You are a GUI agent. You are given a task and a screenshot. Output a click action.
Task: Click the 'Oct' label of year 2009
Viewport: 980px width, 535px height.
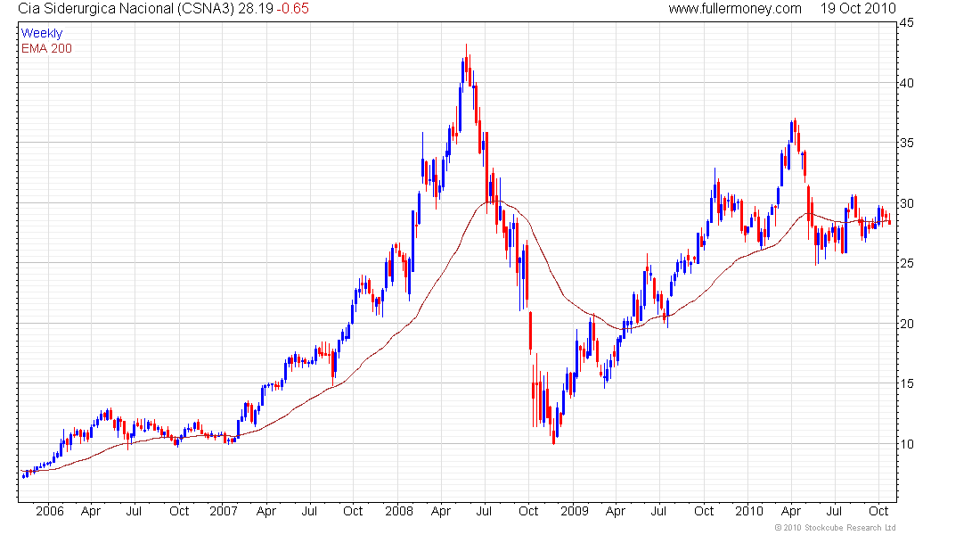click(704, 511)
